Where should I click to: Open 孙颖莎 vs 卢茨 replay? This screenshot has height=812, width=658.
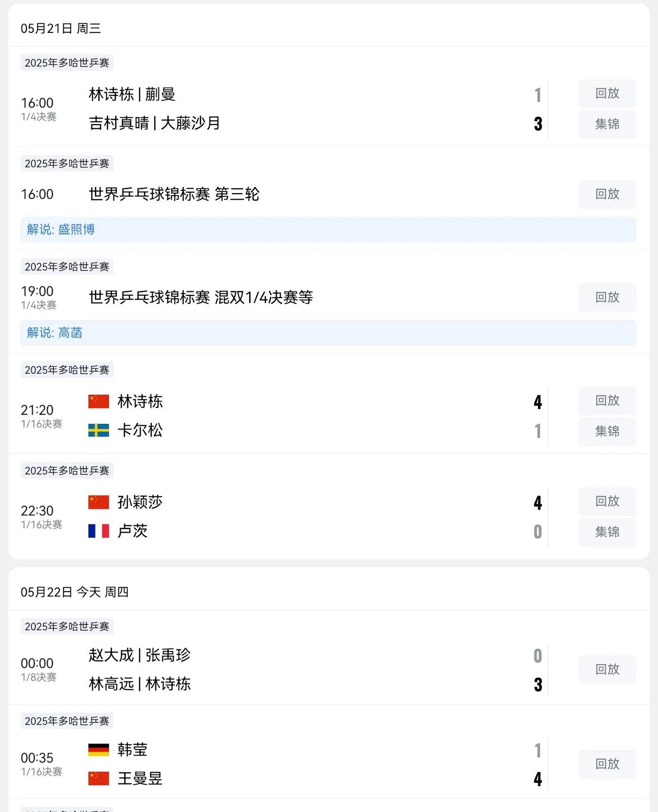607,501
